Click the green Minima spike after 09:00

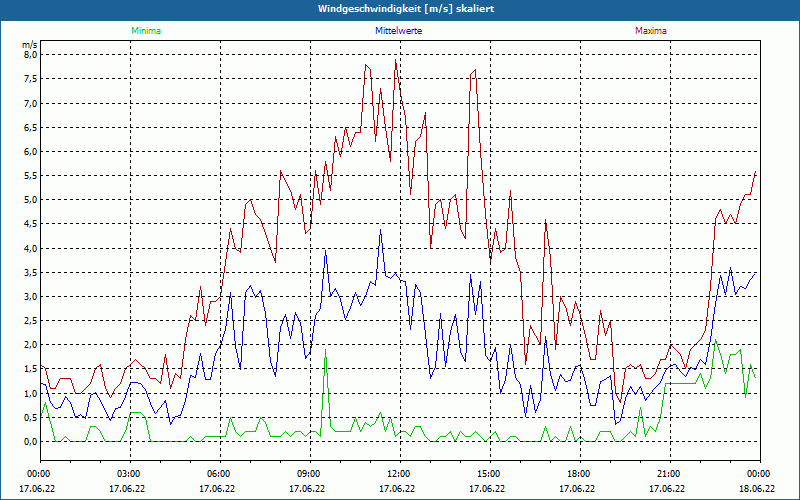[326, 349]
